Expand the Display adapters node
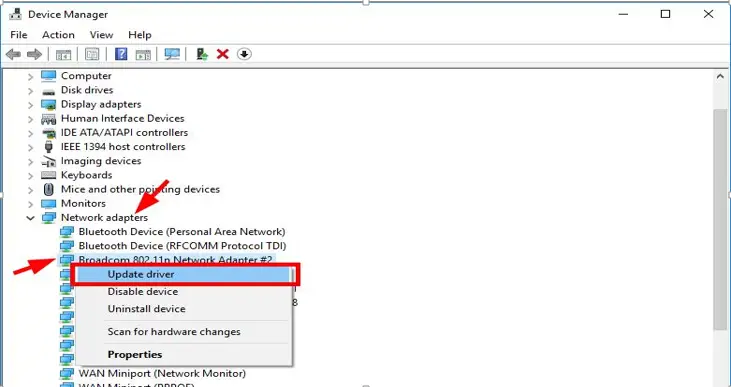Screen dimensions: 731x387 click(30, 104)
